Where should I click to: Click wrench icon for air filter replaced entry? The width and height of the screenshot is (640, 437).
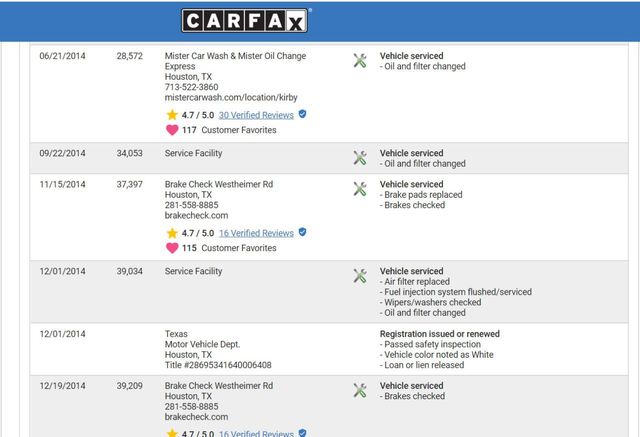click(360, 276)
